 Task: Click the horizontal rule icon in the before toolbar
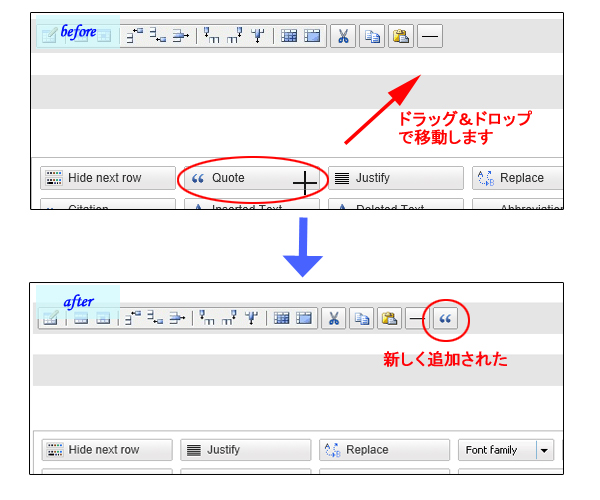click(x=429, y=36)
